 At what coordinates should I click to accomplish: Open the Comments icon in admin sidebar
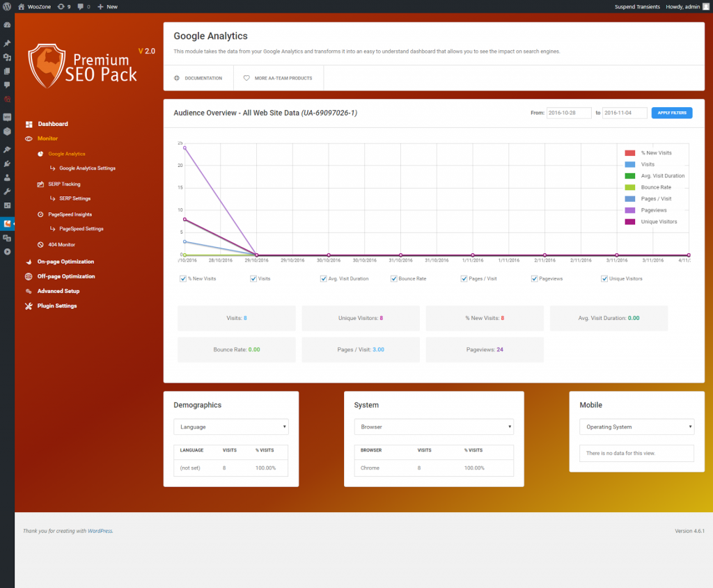[7, 85]
